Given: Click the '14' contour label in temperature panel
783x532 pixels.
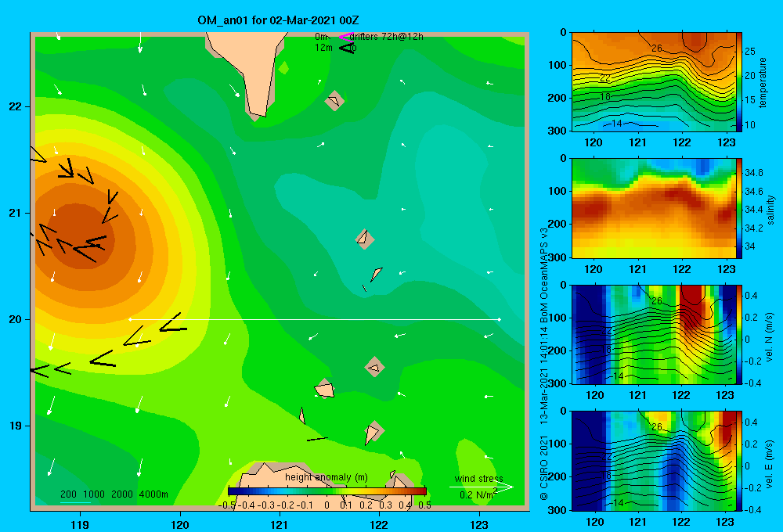Looking at the screenshot, I should point(616,124).
